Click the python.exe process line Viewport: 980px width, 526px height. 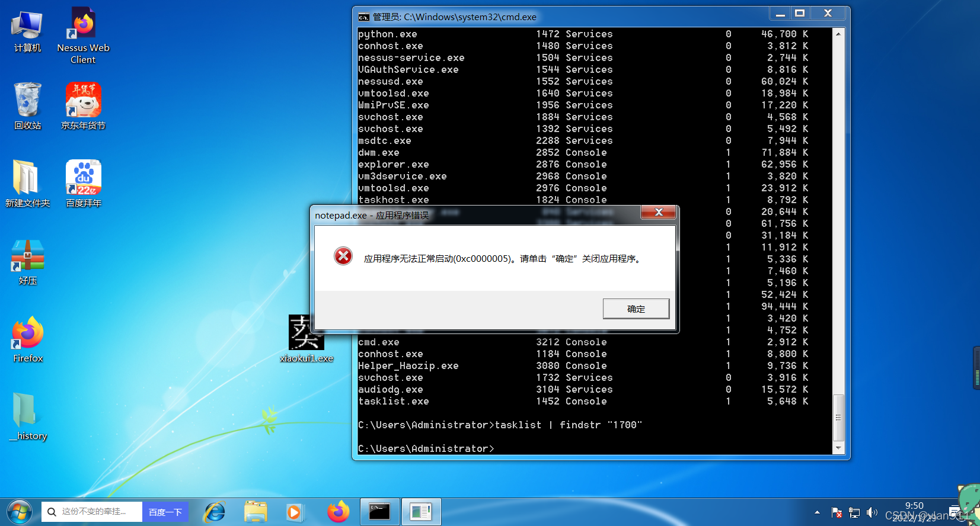(583, 34)
